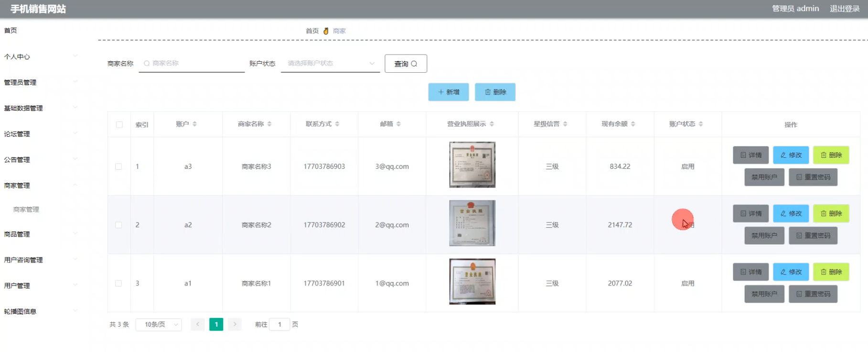Expand 用户咨询管理 sidebar menu
Viewport: 868px width, 352px height.
40,260
